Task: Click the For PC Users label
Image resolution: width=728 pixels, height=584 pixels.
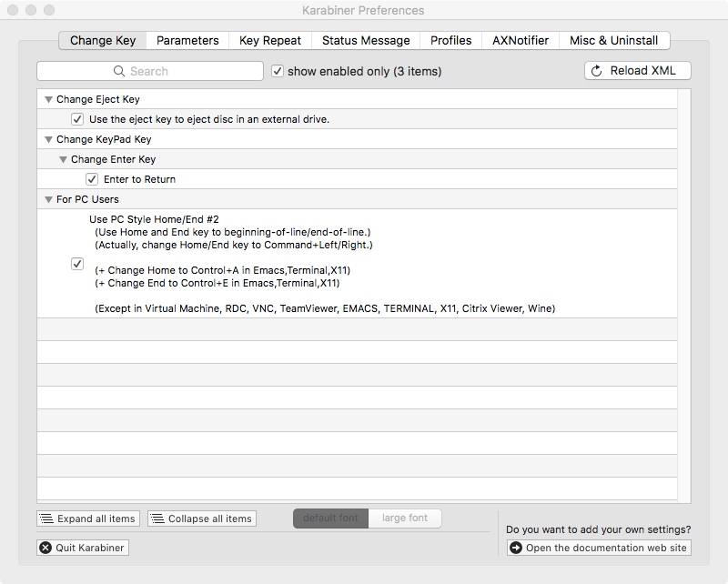Action: pyautogui.click(x=87, y=199)
